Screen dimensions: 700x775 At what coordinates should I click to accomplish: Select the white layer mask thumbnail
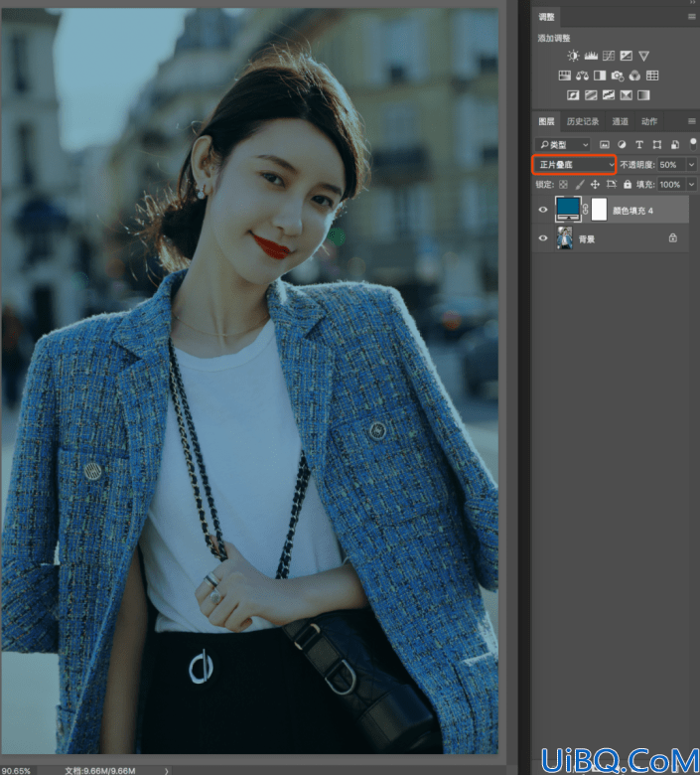click(x=599, y=209)
